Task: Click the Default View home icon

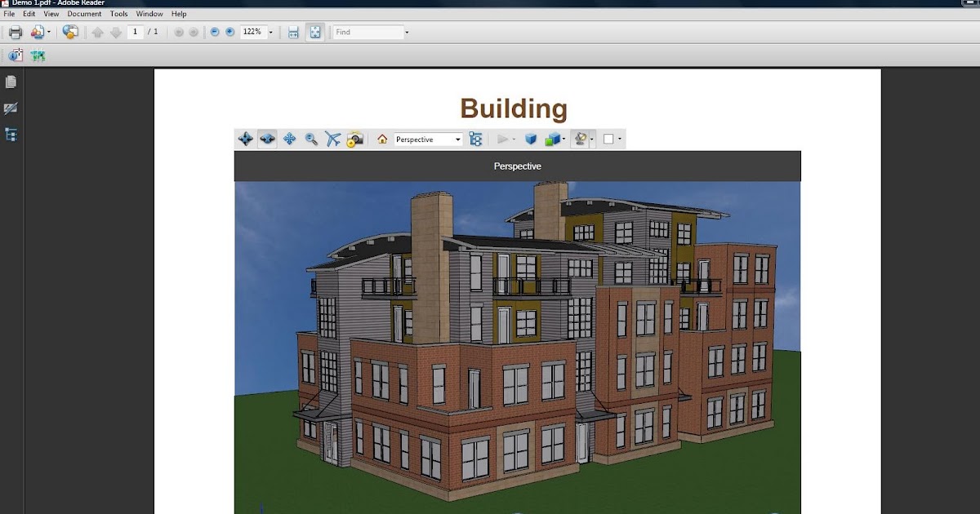Action: tap(382, 140)
